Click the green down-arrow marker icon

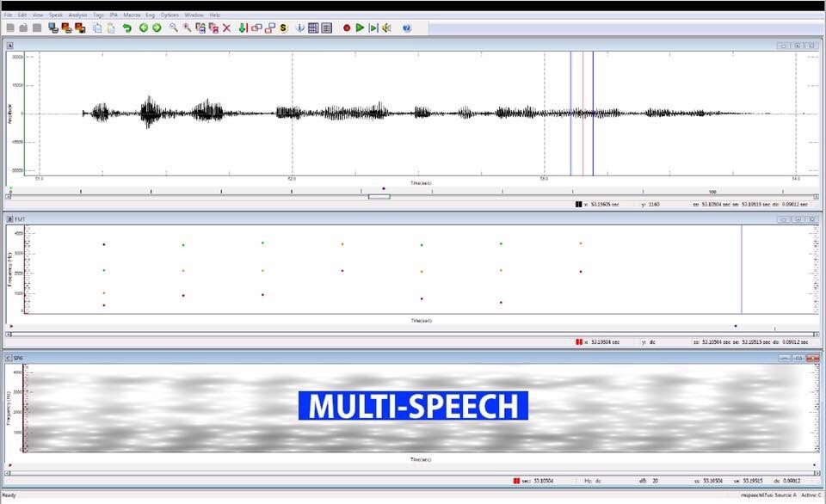coord(243,28)
